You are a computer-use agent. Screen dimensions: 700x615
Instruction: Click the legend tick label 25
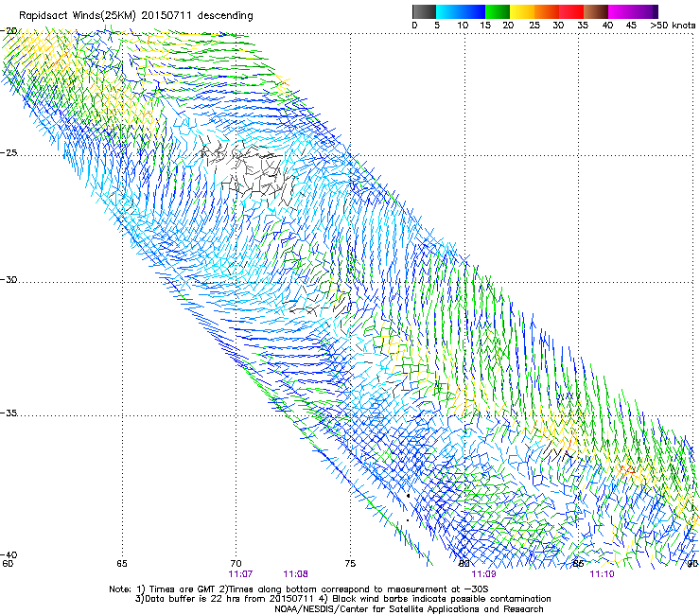coord(534,26)
